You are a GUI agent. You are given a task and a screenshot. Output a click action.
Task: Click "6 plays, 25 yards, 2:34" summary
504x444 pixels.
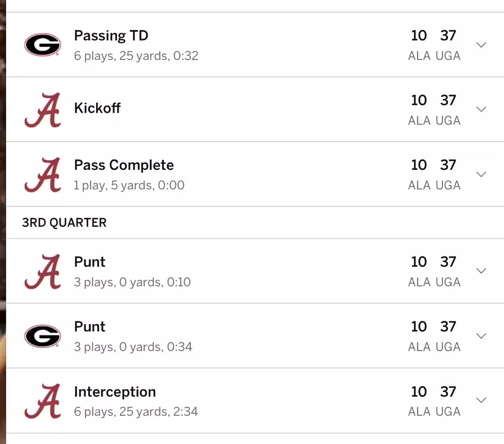[136, 412]
